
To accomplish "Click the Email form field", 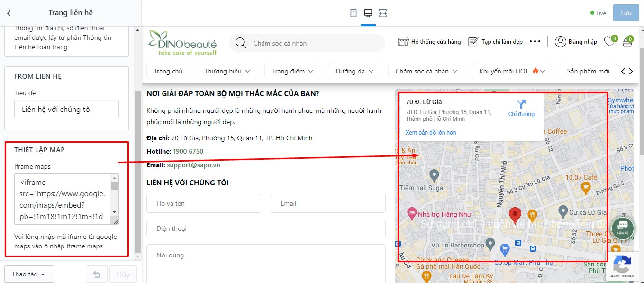I will [328, 203].
